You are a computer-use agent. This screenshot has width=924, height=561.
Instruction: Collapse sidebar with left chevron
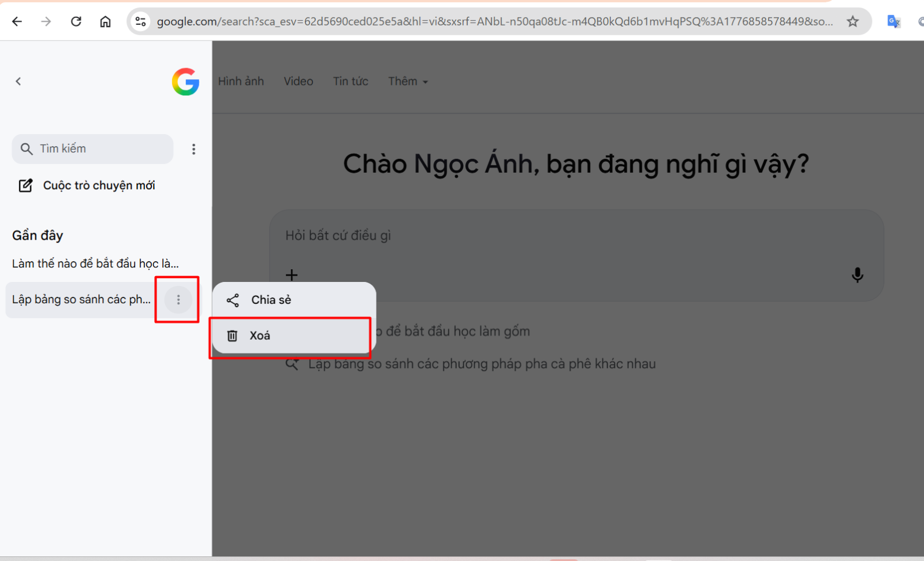click(18, 81)
